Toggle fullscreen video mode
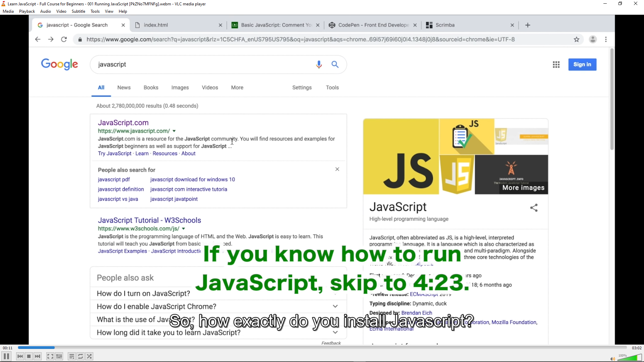This screenshot has height=362, width=644. (50, 356)
